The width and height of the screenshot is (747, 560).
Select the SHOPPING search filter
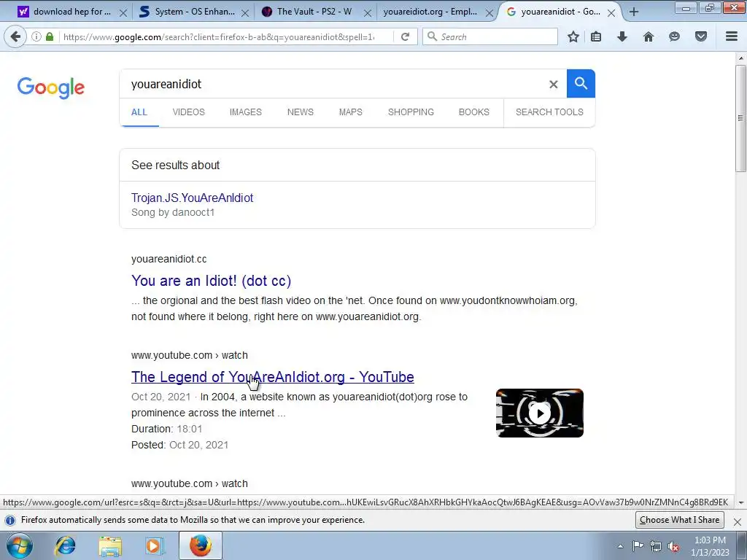click(x=411, y=112)
